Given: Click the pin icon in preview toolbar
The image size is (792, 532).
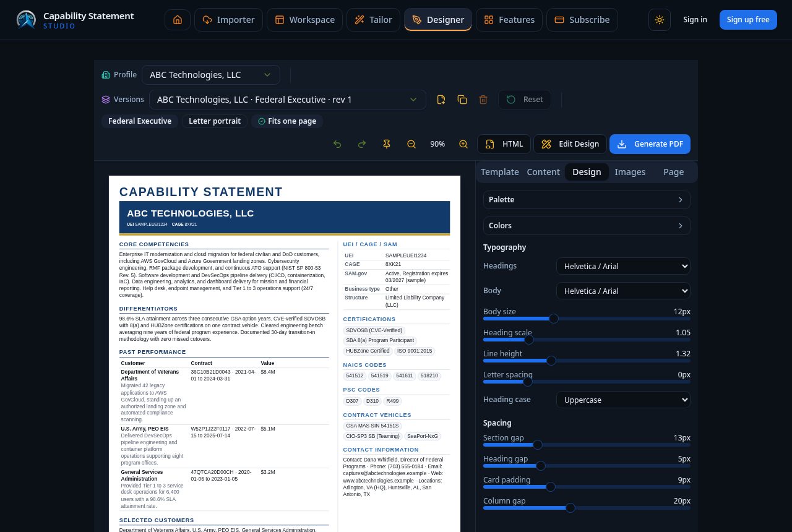Looking at the screenshot, I should click(x=387, y=144).
